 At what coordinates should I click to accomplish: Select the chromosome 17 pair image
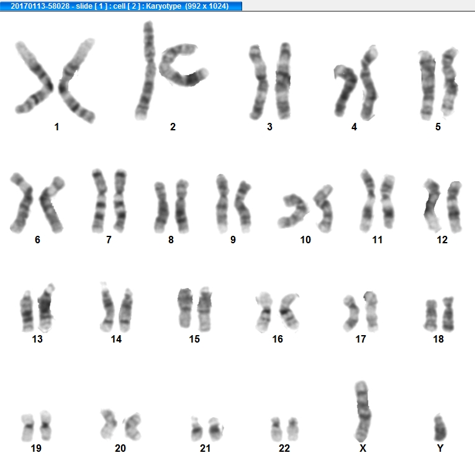(x=361, y=311)
